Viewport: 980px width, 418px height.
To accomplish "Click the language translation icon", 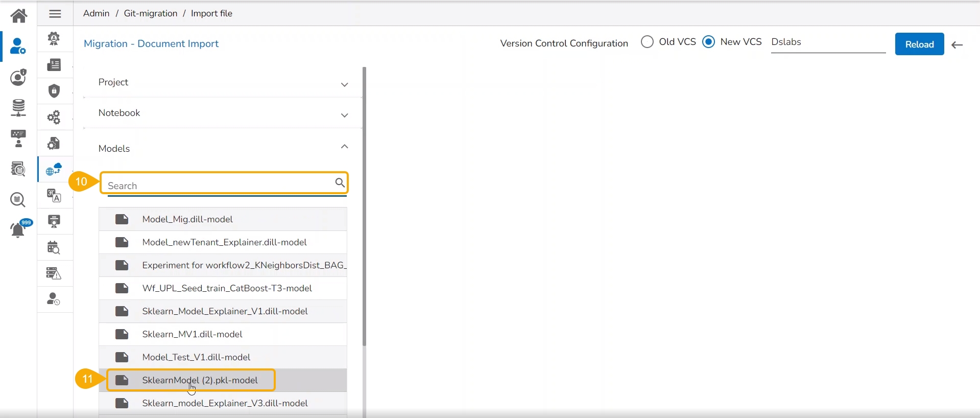I will pos(54,195).
